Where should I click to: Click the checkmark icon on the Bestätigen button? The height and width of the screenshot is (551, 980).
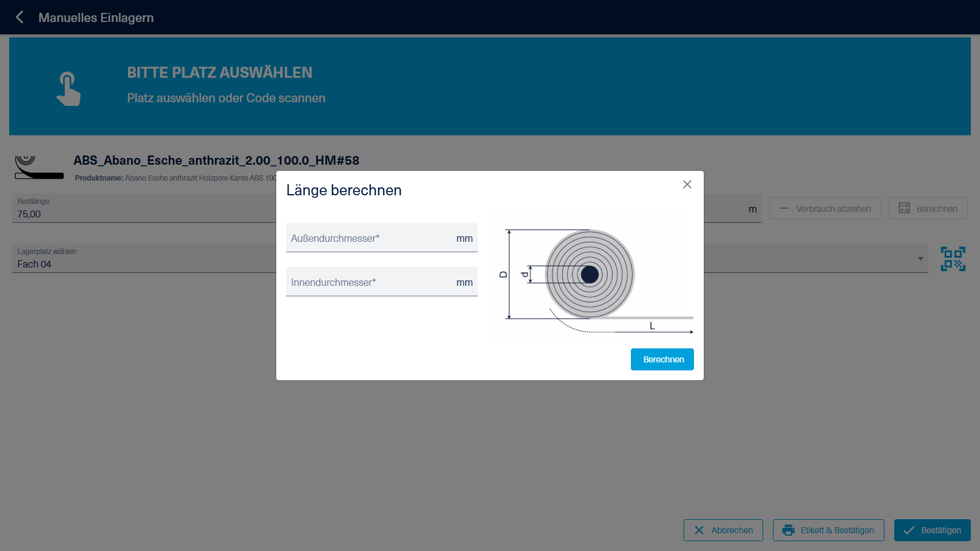(909, 530)
